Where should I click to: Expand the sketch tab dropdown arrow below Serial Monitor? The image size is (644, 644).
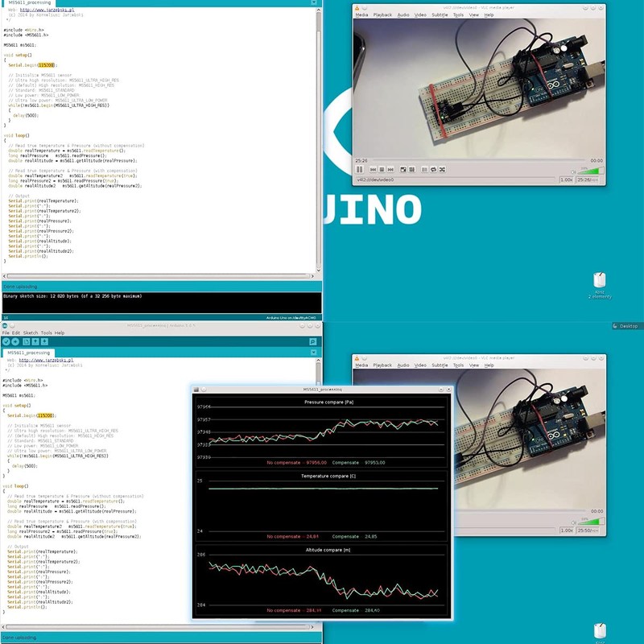(313, 353)
